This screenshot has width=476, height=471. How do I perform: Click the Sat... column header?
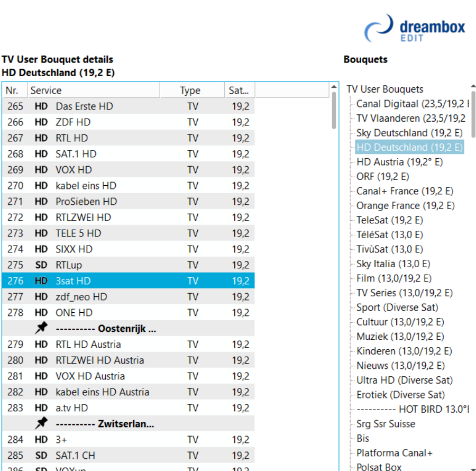click(240, 90)
